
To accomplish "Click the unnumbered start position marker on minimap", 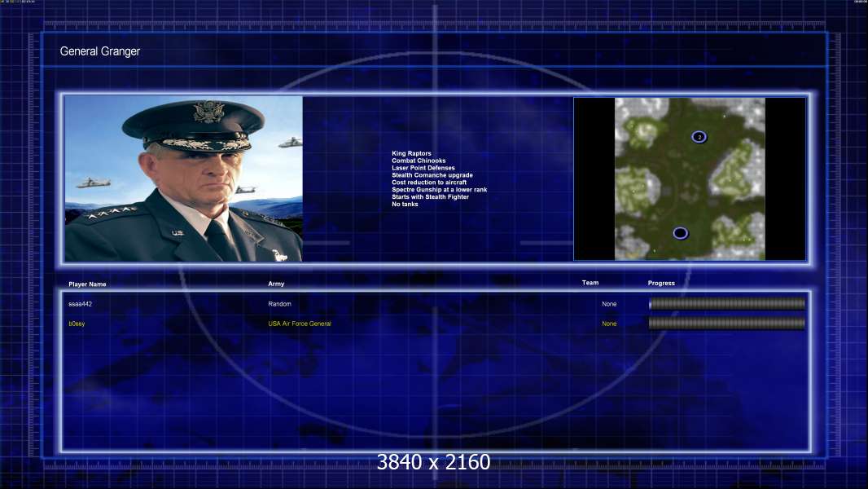I will tap(681, 233).
